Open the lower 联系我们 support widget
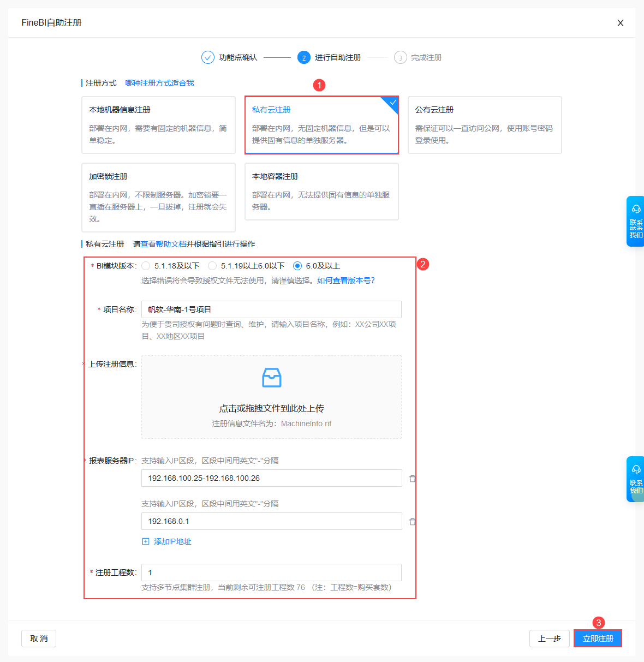 tap(636, 479)
